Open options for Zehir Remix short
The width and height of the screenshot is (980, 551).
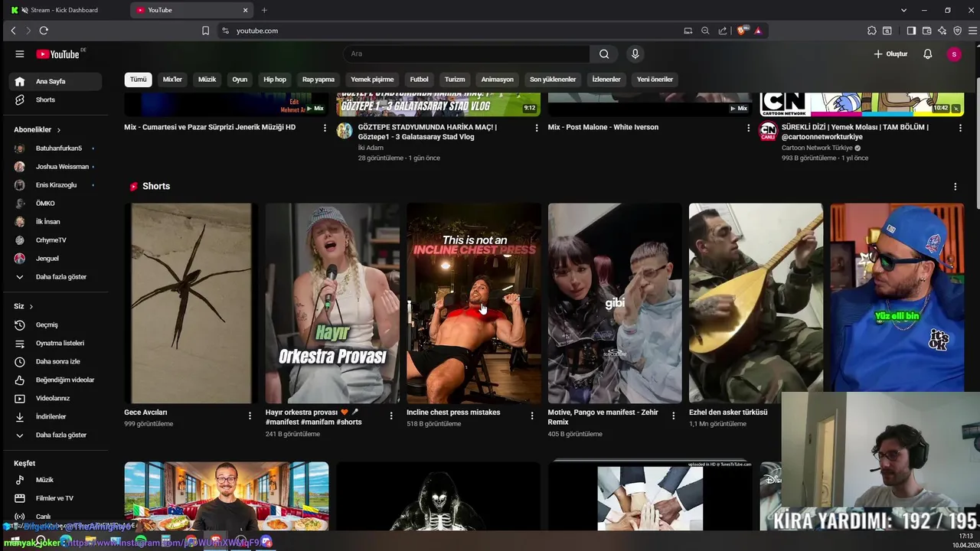click(673, 416)
